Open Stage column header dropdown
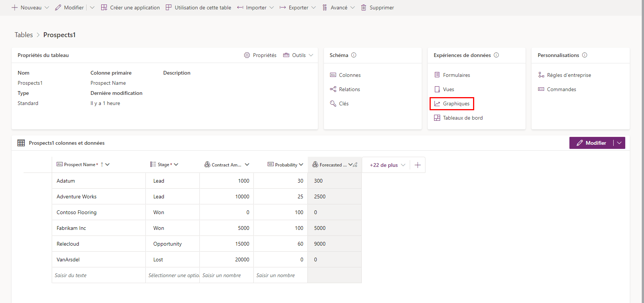The height and width of the screenshot is (303, 644). (176, 165)
